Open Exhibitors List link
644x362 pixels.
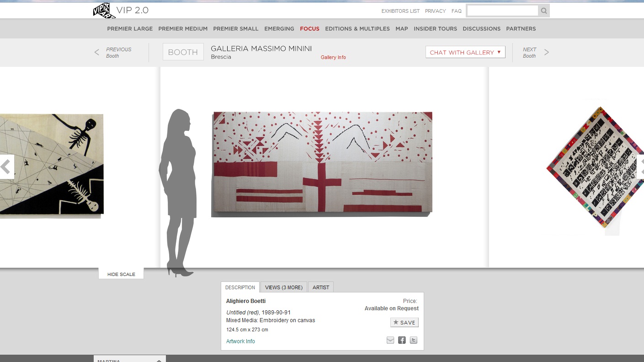tap(400, 11)
